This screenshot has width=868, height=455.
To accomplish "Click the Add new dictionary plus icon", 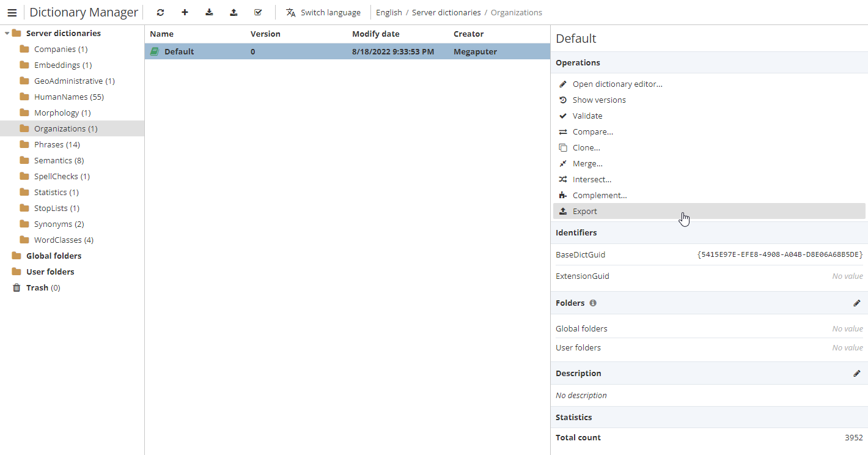I will [x=185, y=12].
